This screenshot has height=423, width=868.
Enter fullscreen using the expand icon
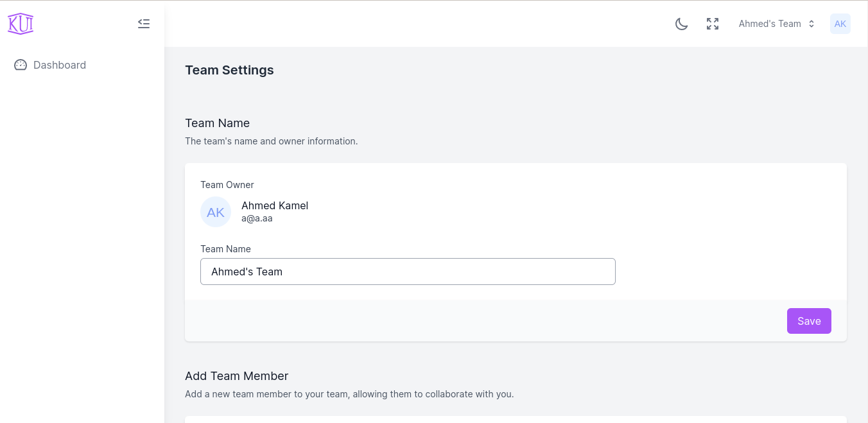pos(713,24)
